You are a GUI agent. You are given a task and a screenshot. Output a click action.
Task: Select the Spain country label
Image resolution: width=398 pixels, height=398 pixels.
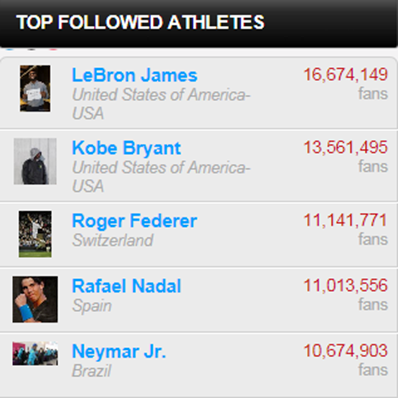pos(92,306)
